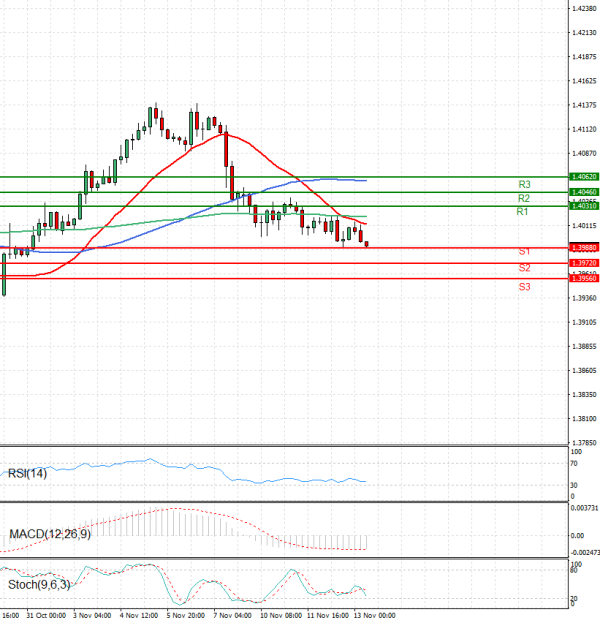Click the R1 resistance label
This screenshot has height=623, width=600.
pyautogui.click(x=522, y=212)
